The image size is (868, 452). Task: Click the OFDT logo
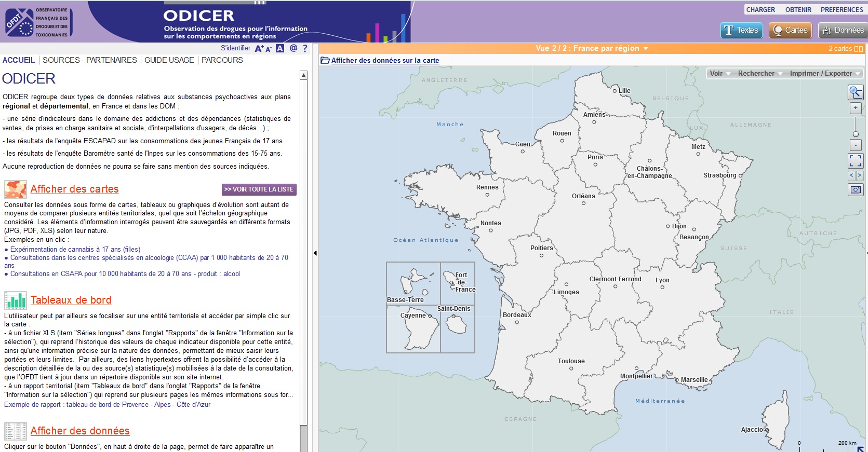coord(39,22)
